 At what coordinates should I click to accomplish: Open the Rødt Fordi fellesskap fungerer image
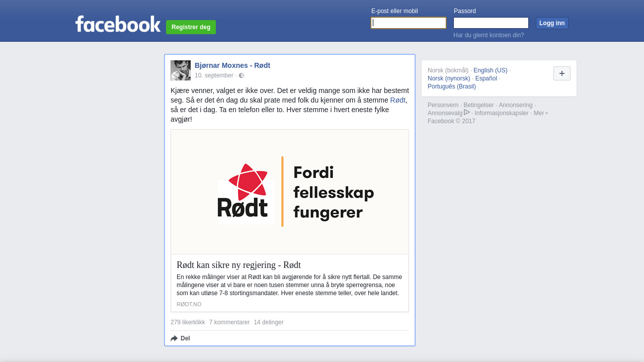pos(290,192)
